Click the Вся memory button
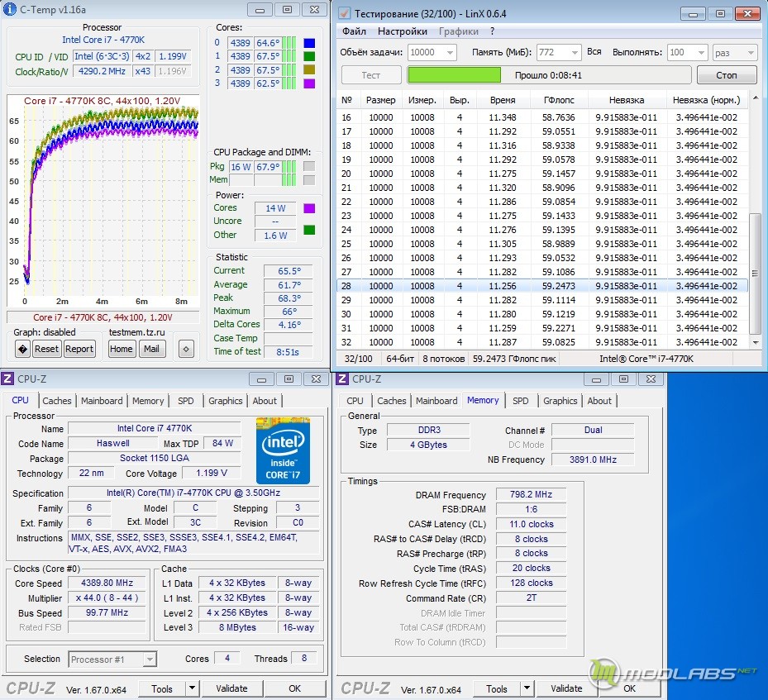The image size is (768, 700). (x=594, y=52)
